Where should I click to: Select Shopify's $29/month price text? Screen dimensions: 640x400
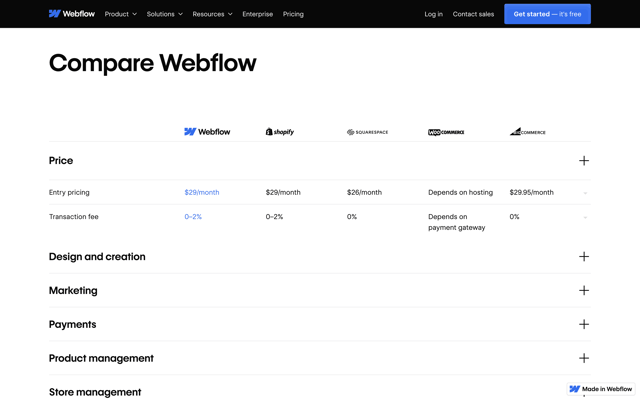pos(283,192)
